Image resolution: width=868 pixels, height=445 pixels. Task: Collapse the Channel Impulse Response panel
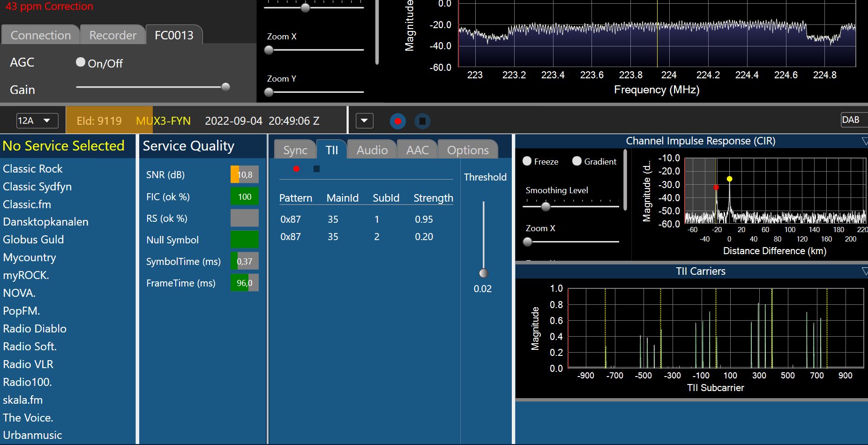(x=864, y=141)
